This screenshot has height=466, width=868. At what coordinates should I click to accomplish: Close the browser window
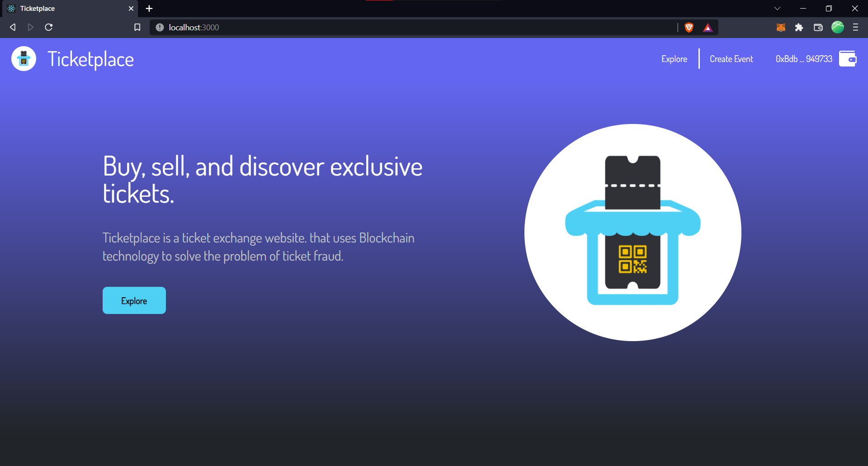855,9
